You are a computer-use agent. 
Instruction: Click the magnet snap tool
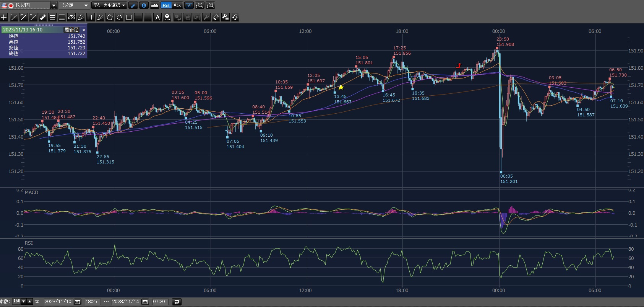(x=235, y=17)
